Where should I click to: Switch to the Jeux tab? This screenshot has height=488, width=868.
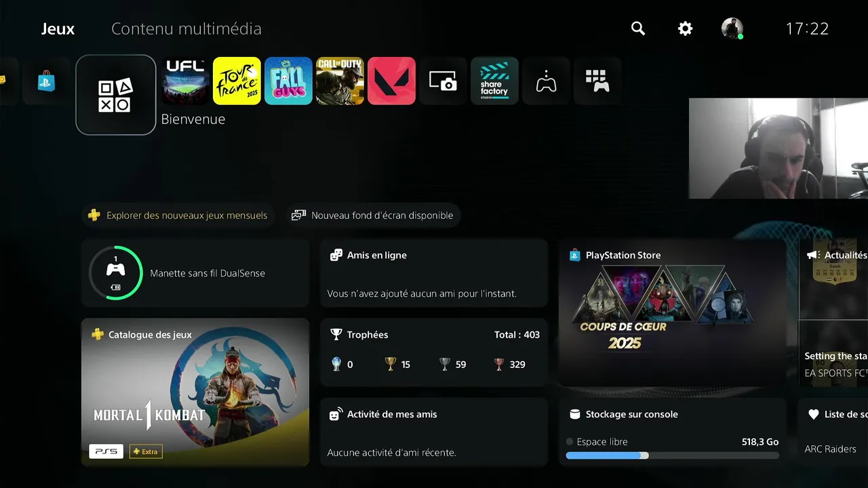[x=58, y=29]
